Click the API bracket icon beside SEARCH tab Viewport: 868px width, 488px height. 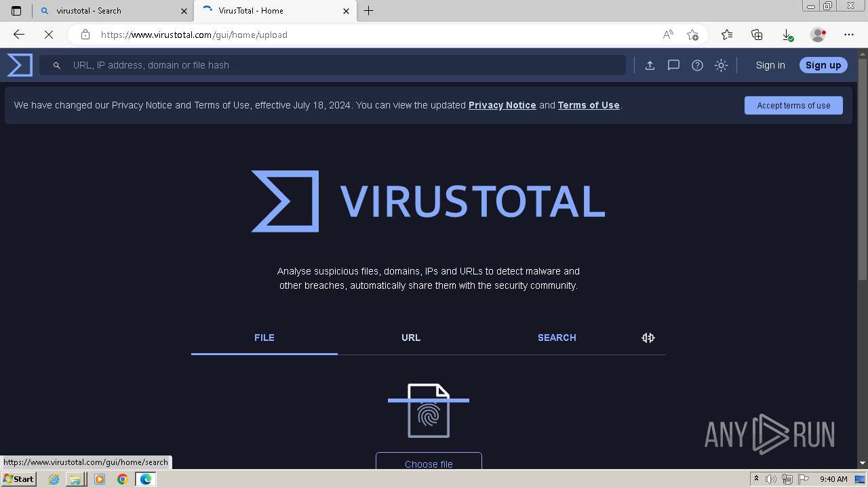pos(648,338)
